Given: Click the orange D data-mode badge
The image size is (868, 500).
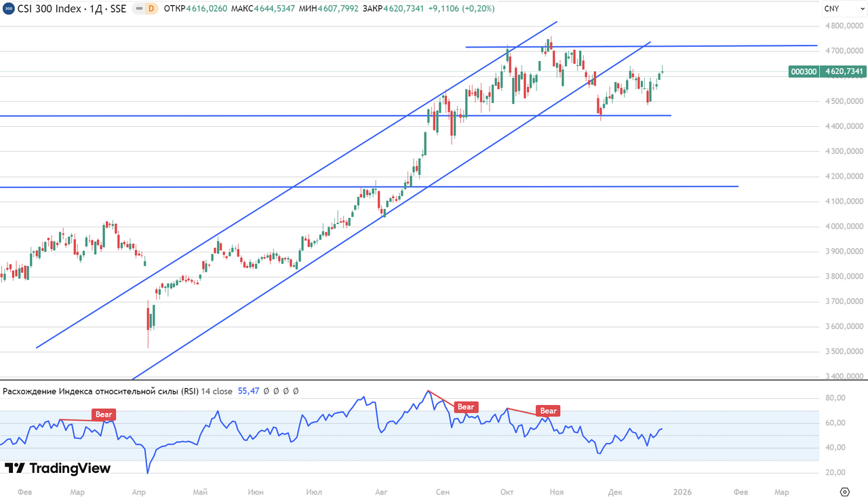Looking at the screenshot, I should (151, 9).
